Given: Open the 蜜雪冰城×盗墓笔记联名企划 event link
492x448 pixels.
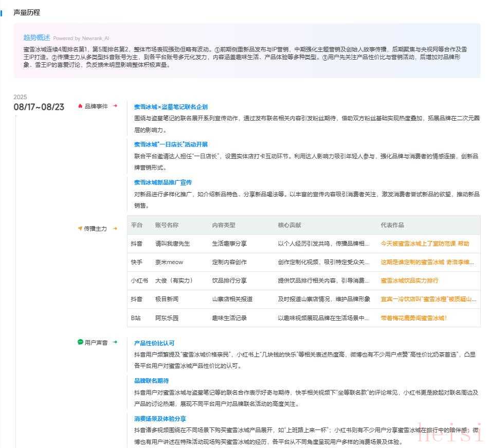Looking at the screenshot, I should (x=171, y=107).
